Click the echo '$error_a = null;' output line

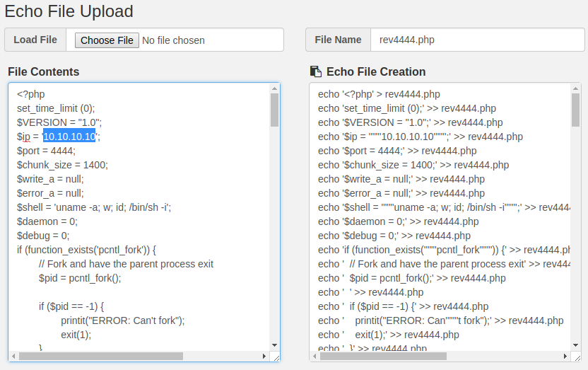(401, 193)
